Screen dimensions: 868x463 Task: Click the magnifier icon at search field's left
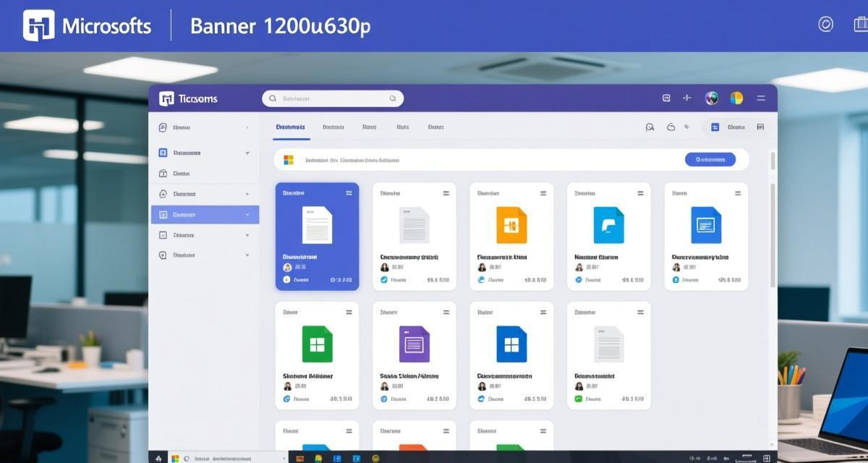point(272,98)
